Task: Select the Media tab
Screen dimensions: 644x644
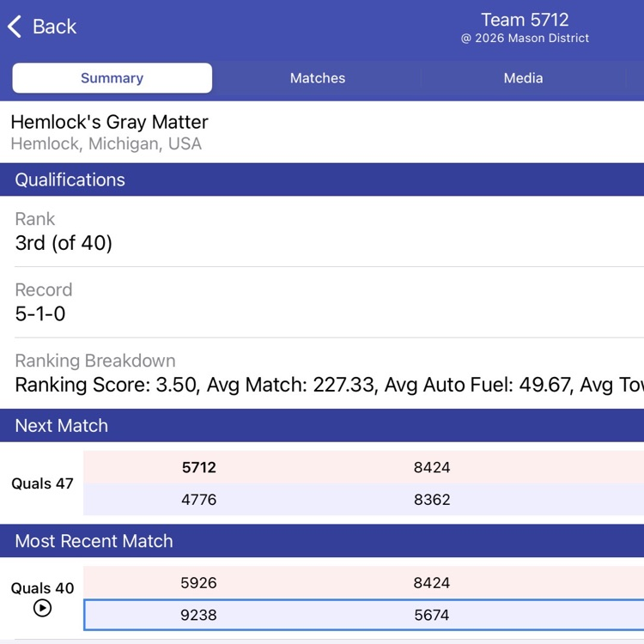Action: pyautogui.click(x=523, y=78)
